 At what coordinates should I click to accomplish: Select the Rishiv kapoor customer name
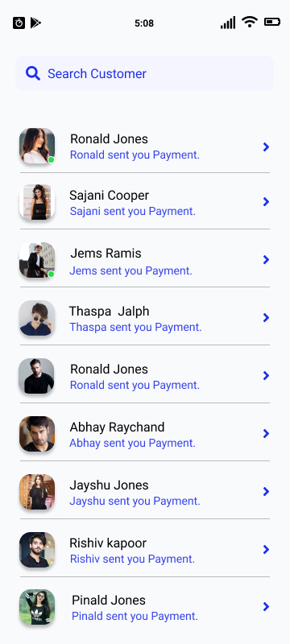(x=108, y=543)
